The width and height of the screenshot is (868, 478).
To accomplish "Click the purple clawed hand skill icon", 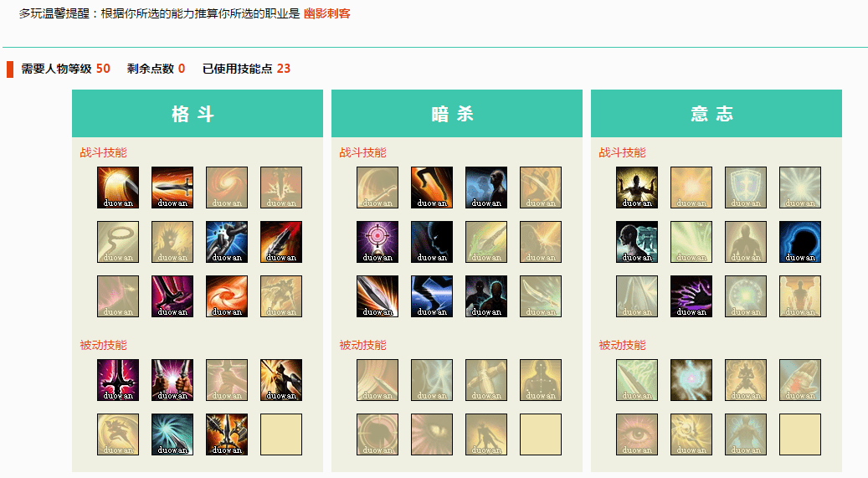I will point(691,296).
